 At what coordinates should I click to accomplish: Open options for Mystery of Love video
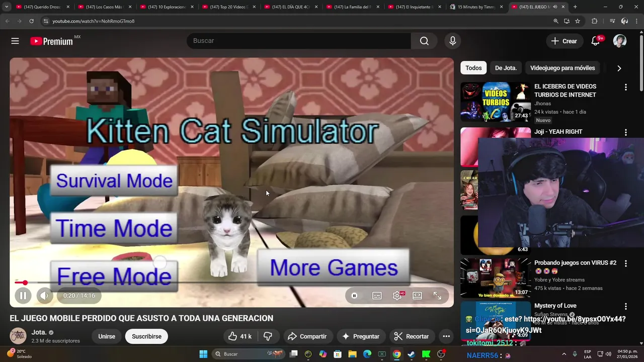pyautogui.click(x=626, y=306)
